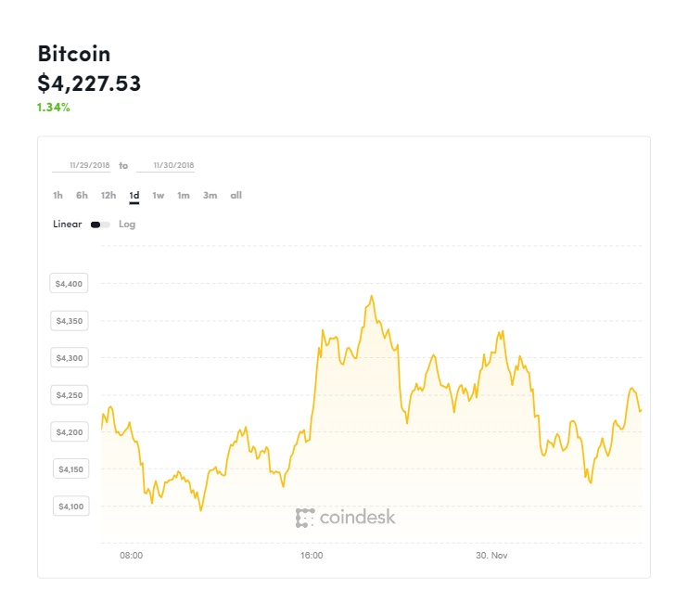This screenshot has width=688, height=616.
Task: View the all-time price range
Action: click(x=236, y=196)
